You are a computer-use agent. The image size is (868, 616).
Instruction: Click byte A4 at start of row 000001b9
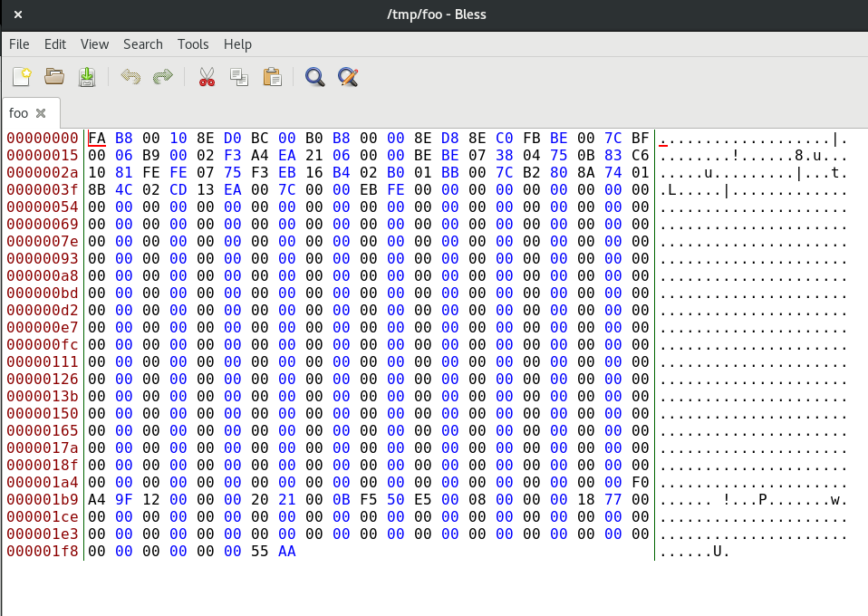coord(97,499)
